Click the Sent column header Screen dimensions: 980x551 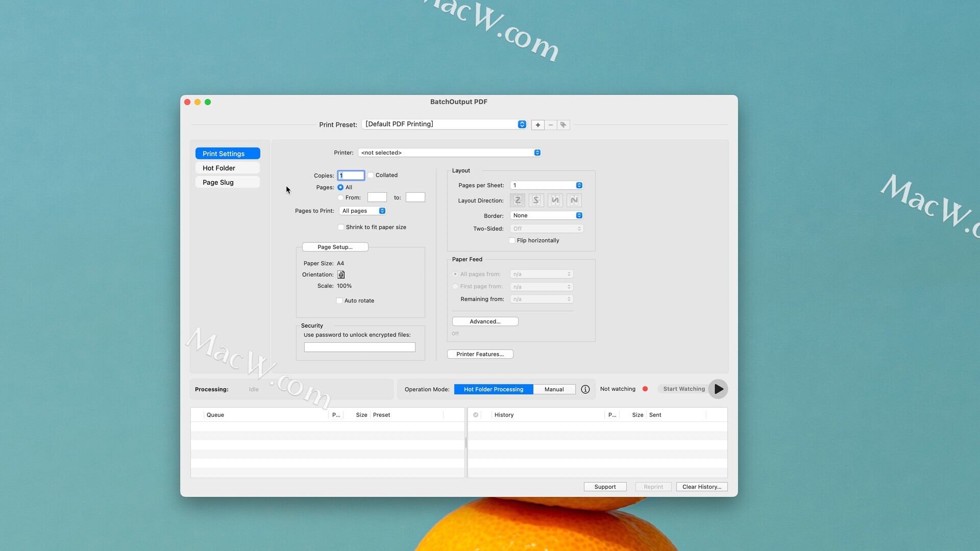pyautogui.click(x=676, y=415)
